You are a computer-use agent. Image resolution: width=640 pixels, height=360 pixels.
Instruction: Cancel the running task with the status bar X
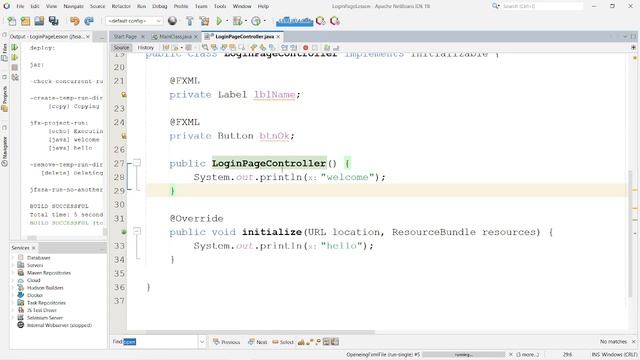point(511,355)
